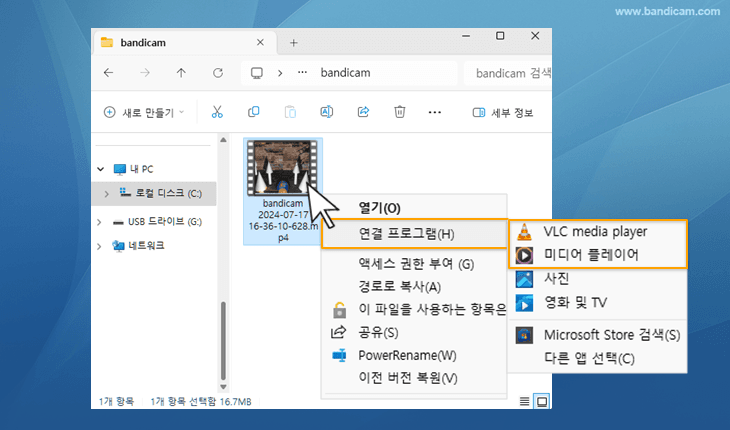Click bandicam in the address bar path
This screenshot has height=430, width=730.
(x=345, y=73)
